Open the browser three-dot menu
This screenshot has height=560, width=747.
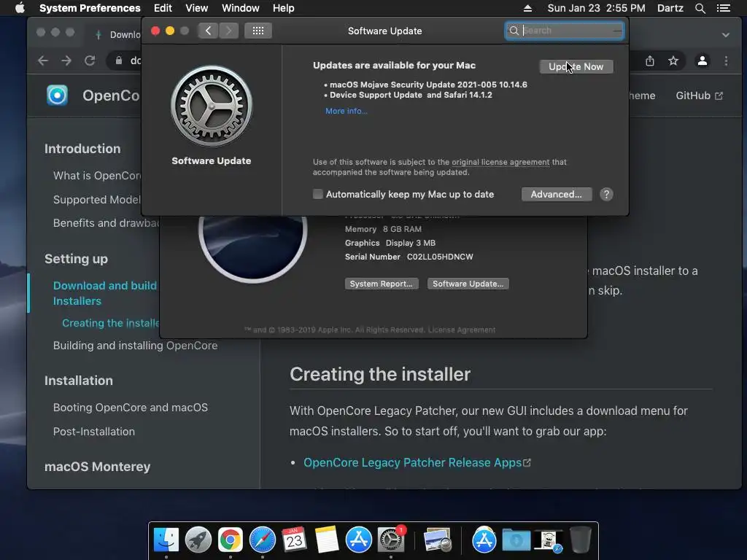(x=726, y=61)
